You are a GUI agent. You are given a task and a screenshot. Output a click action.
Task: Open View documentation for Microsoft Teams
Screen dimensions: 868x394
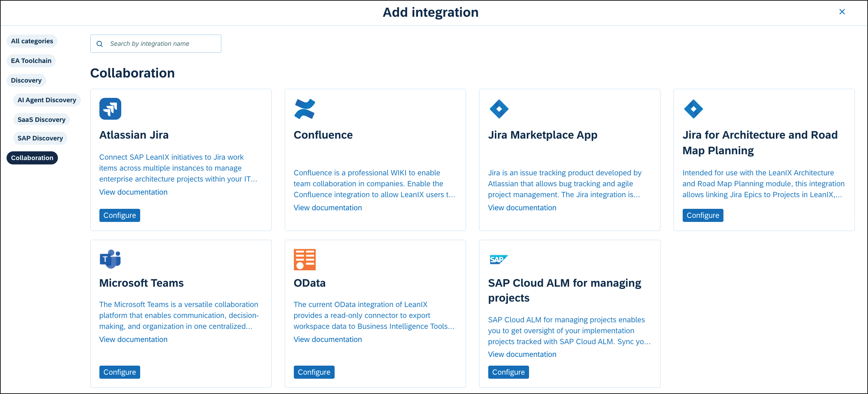(133, 339)
